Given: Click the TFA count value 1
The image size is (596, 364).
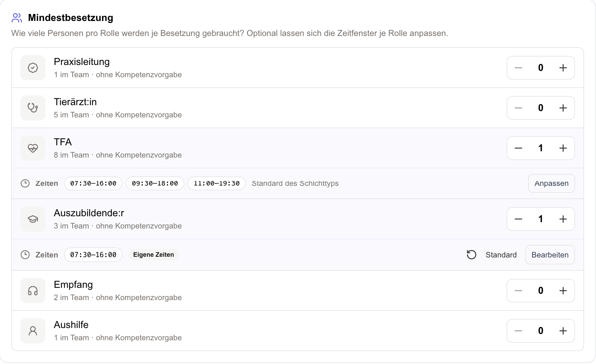Looking at the screenshot, I should [x=540, y=148].
